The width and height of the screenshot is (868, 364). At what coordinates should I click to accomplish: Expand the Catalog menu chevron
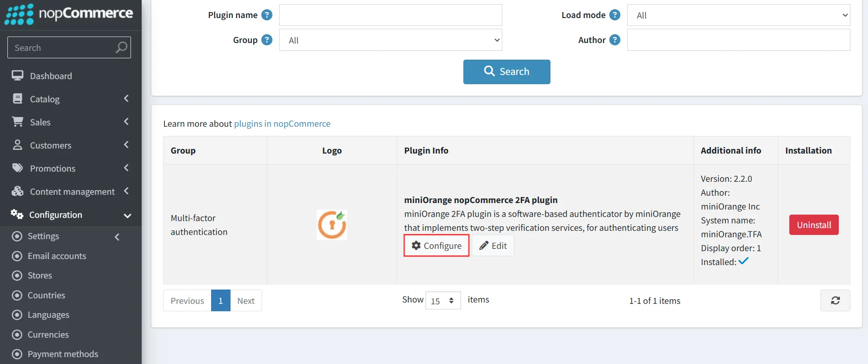point(126,99)
